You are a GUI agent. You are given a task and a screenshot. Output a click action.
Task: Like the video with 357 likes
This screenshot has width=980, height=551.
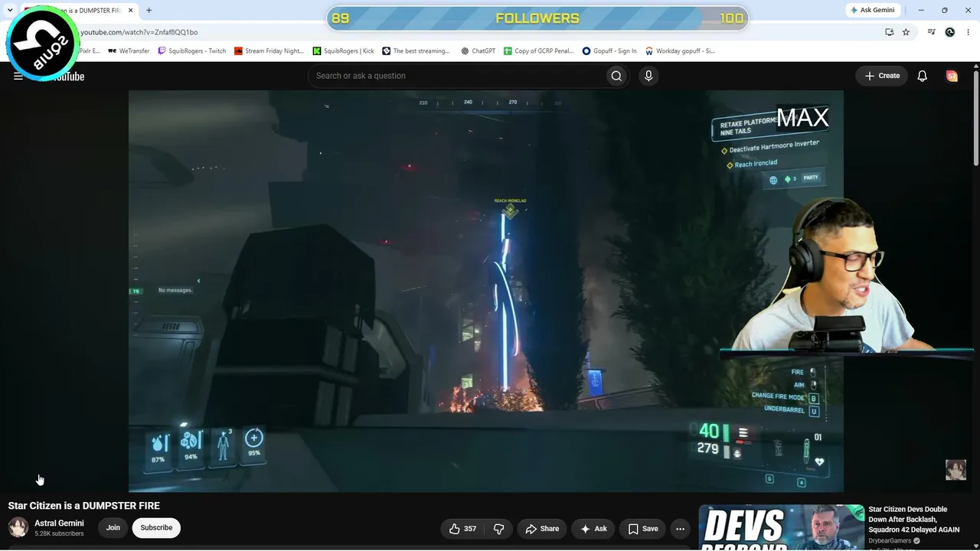[x=462, y=529]
